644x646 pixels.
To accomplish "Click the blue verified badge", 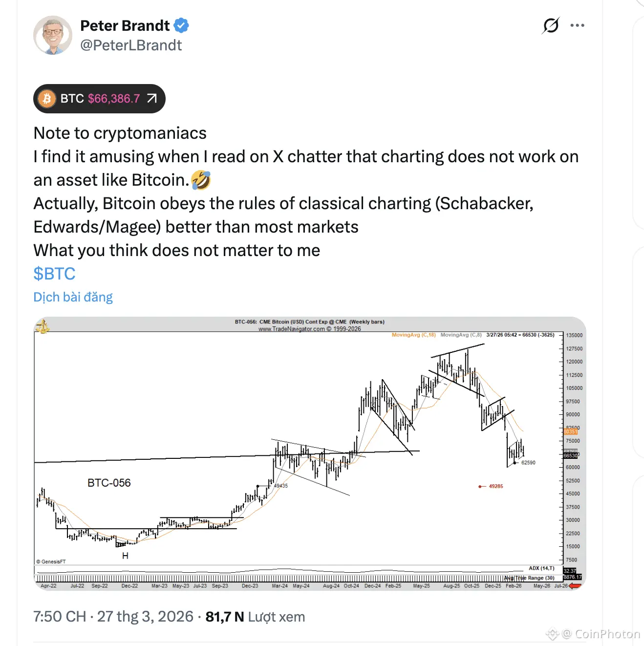I will (181, 25).
